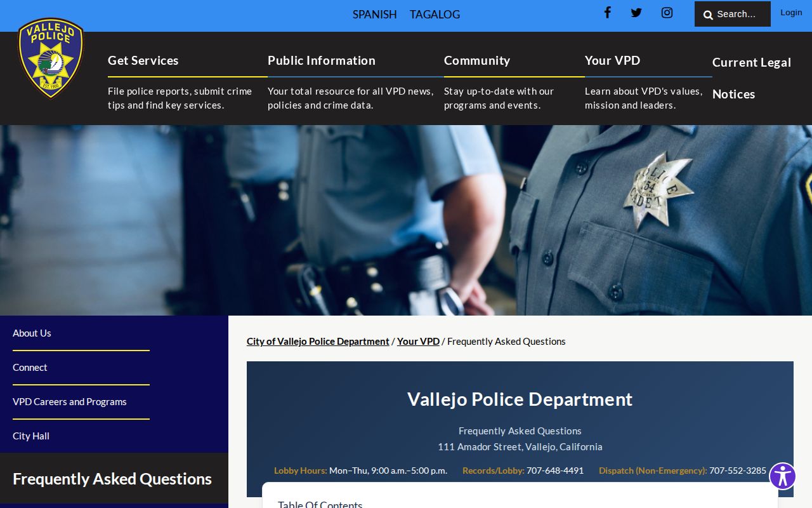
Task: Open Current Legal Notices
Action: pyautogui.click(x=752, y=78)
